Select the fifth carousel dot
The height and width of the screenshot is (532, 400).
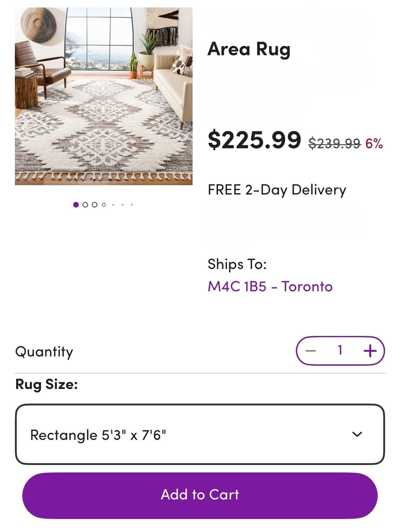113,204
